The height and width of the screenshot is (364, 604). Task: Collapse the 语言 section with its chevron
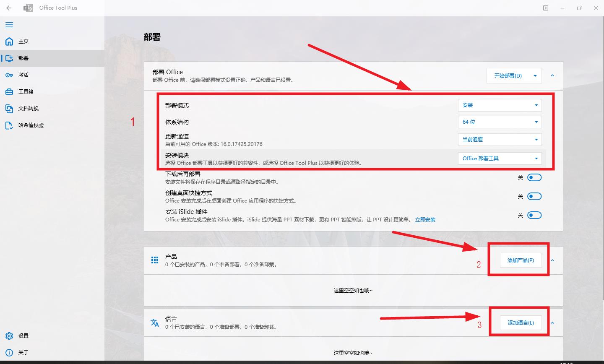552,322
